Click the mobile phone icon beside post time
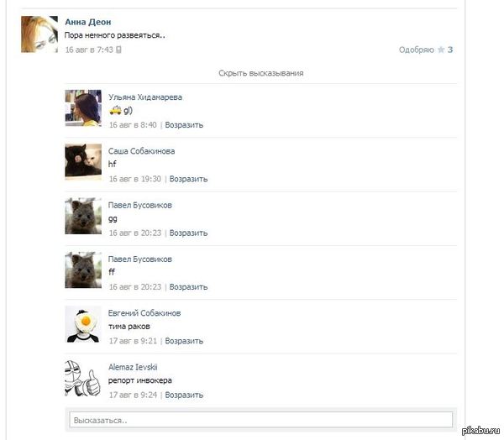 (x=118, y=50)
